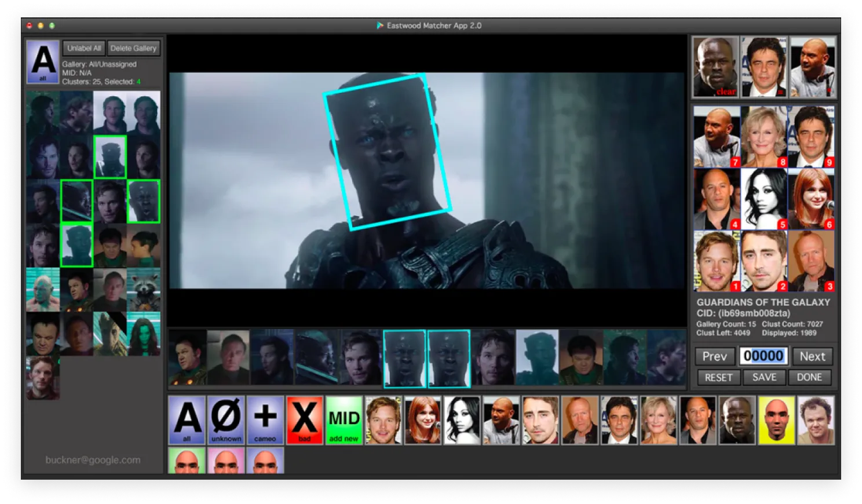Select candidate portrait numbered 1

pyautogui.click(x=717, y=261)
